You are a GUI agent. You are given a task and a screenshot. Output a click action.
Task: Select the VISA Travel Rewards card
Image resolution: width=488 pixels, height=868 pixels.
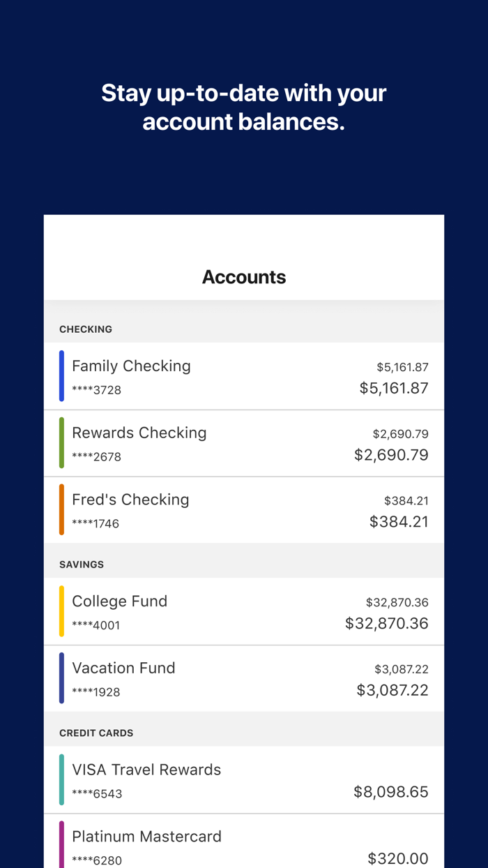[146, 770]
